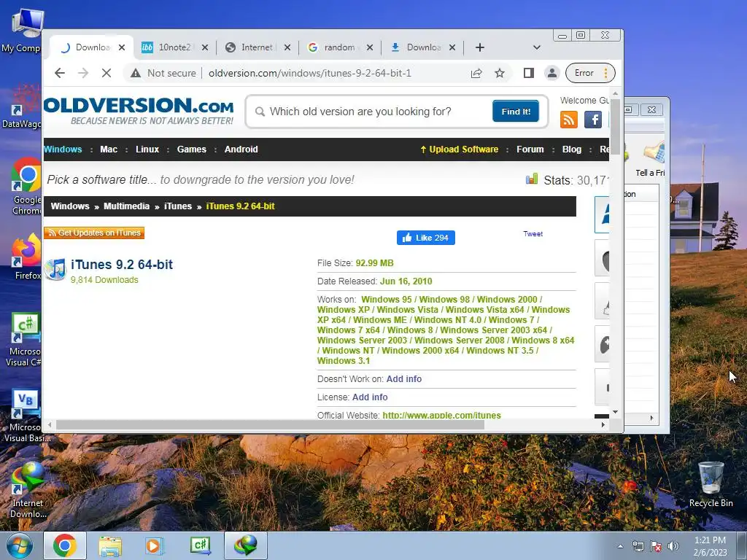Click iTunes in the breadcrumb

[x=178, y=206]
